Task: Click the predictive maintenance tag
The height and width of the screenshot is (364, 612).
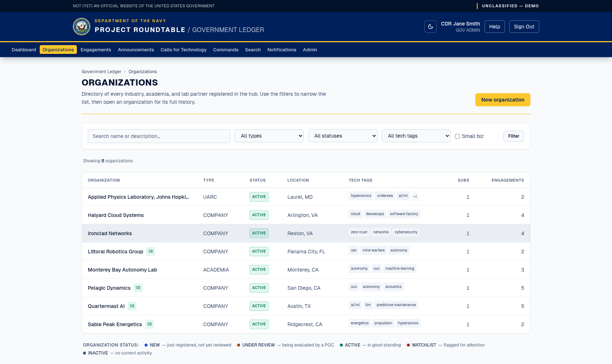Action: (x=396, y=305)
